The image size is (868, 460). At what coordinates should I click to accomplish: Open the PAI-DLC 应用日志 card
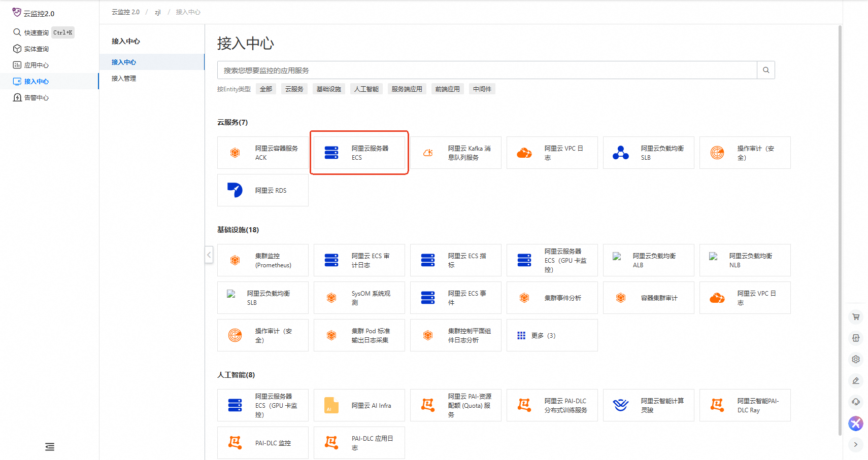(359, 443)
